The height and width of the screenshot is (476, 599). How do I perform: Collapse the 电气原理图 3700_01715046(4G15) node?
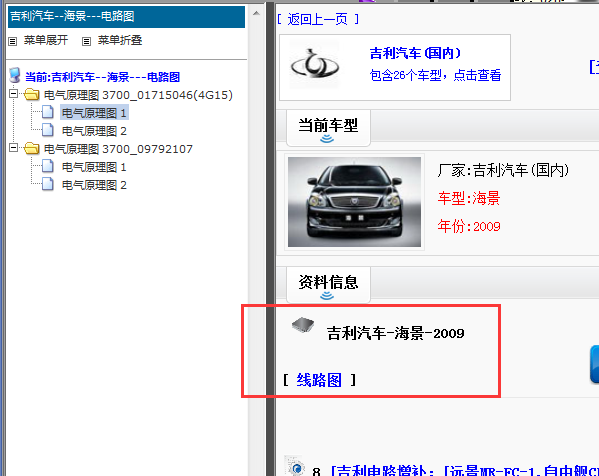(14, 94)
